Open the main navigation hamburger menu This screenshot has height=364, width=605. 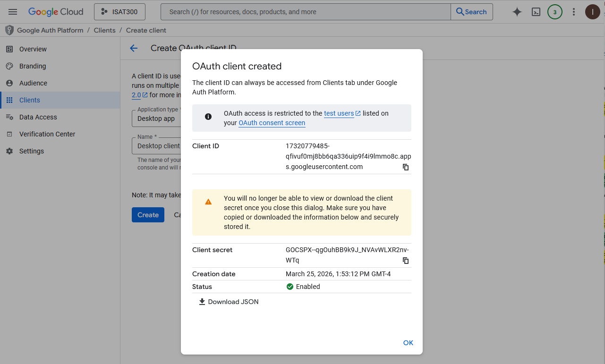(x=13, y=12)
